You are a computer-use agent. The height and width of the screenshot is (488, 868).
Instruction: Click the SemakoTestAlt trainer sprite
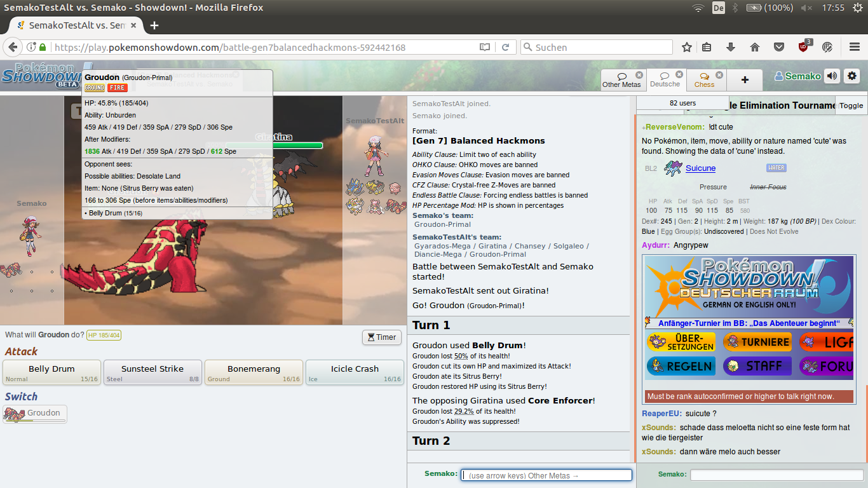(375, 156)
